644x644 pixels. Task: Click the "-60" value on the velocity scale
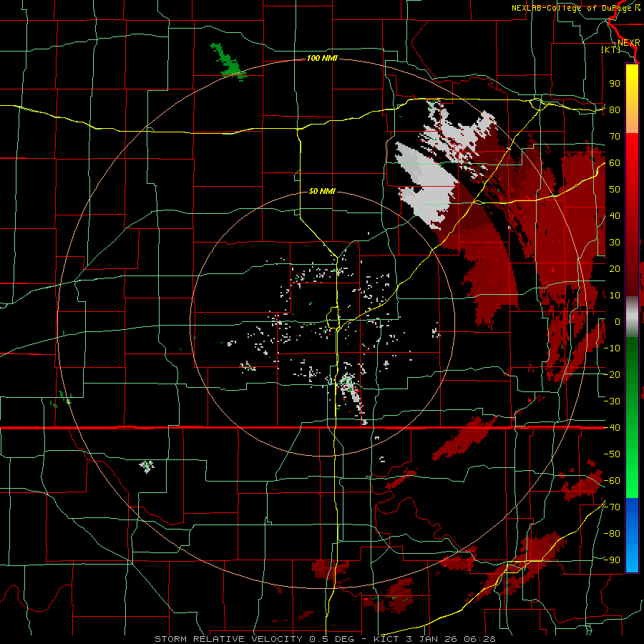(x=612, y=481)
